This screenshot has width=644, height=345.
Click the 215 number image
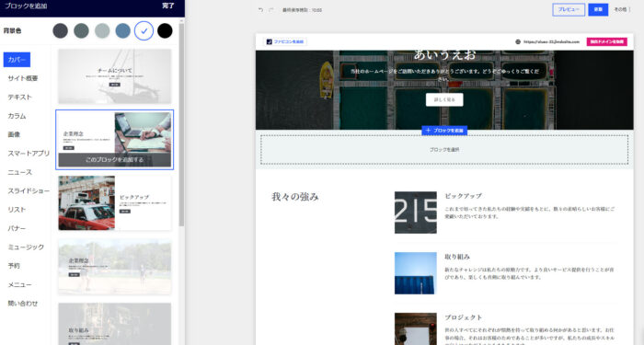click(416, 213)
